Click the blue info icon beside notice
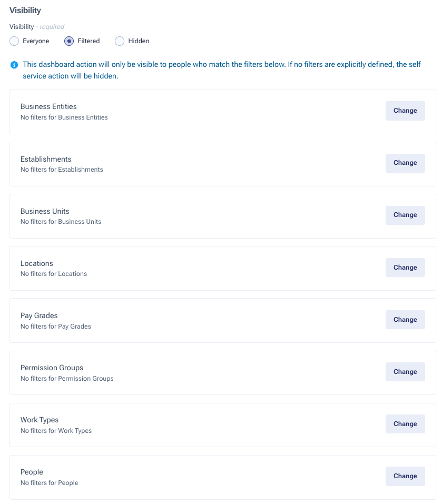The width and height of the screenshot is (442, 504). click(x=14, y=65)
